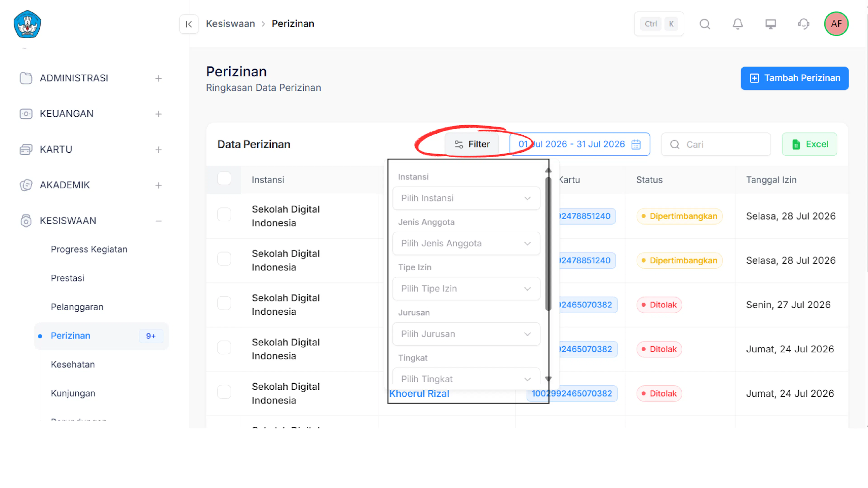
Task: Open the Pilih Instansi dropdown
Action: pos(466,198)
